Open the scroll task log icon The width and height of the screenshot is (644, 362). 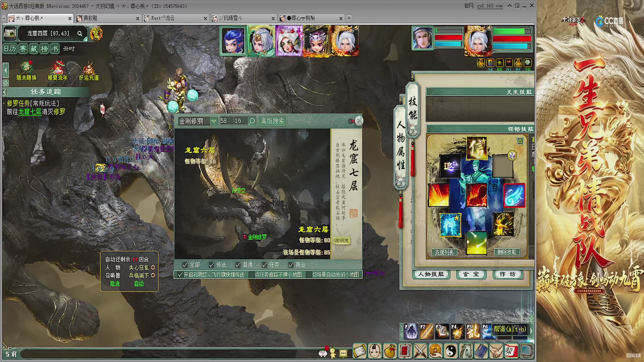[x=360, y=351]
